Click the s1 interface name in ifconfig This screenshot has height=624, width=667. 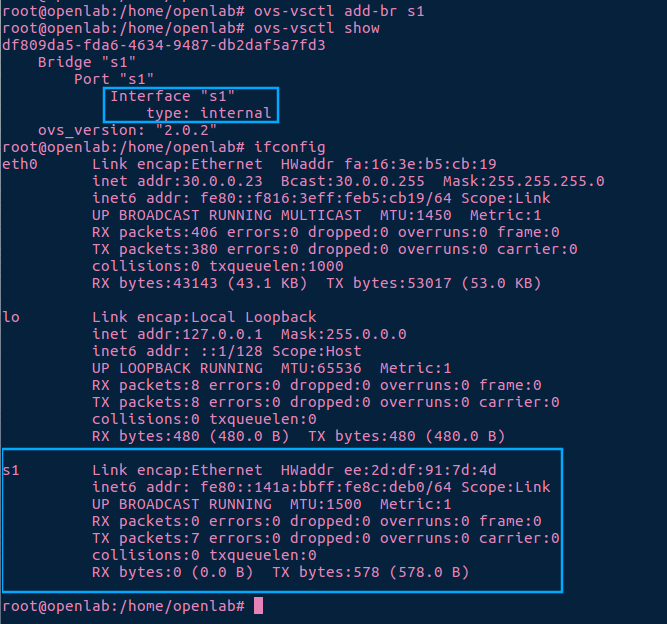click(x=11, y=470)
